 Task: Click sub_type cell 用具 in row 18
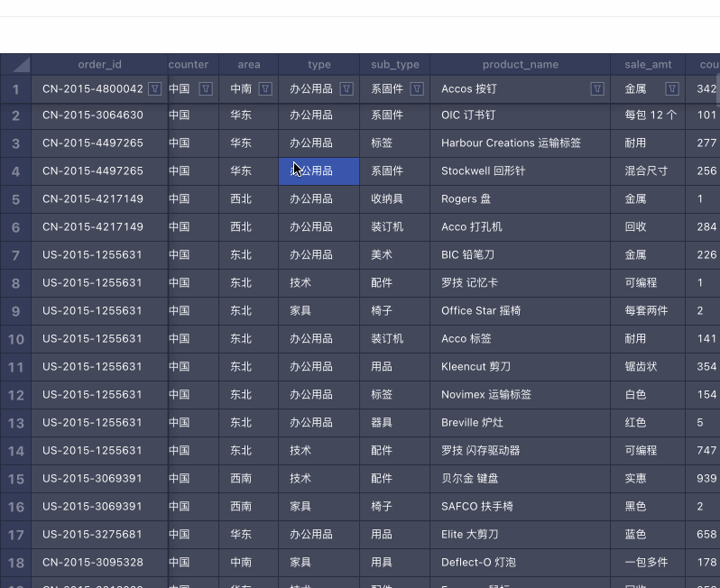point(395,563)
